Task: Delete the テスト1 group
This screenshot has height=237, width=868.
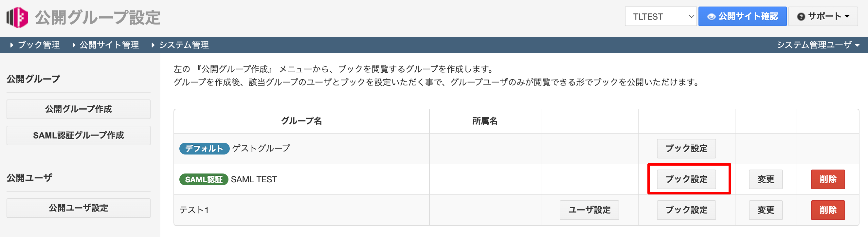Action: [x=828, y=210]
